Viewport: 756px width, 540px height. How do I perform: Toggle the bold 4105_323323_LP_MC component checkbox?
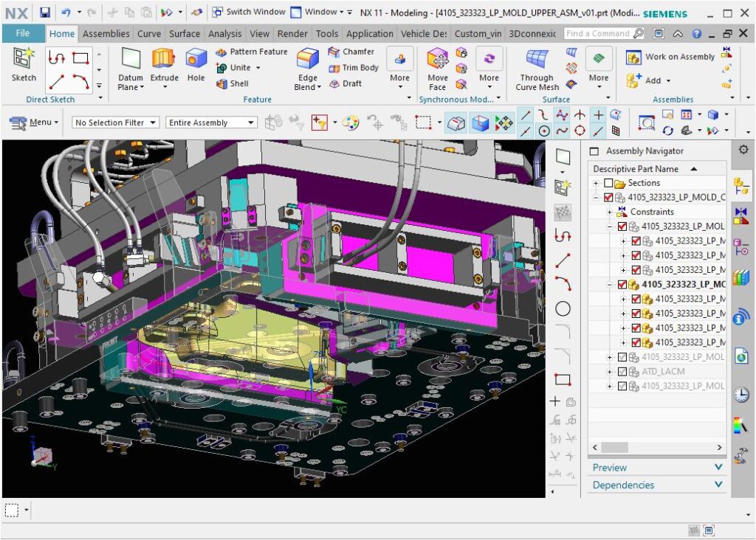(x=622, y=285)
